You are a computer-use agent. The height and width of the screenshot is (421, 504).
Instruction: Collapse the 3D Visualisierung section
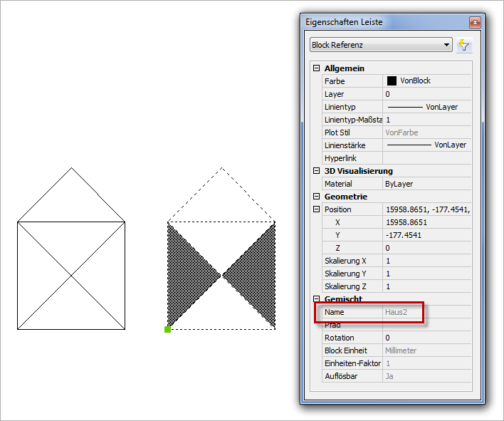(x=317, y=171)
